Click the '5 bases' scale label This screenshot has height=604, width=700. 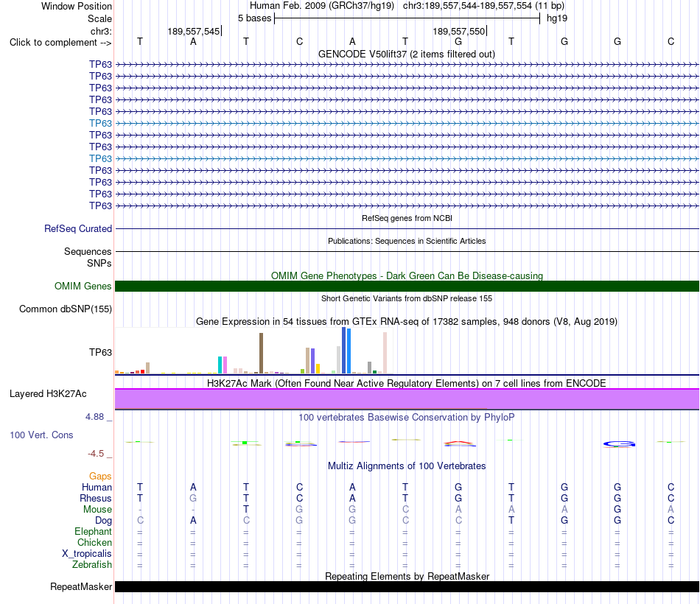tap(254, 18)
